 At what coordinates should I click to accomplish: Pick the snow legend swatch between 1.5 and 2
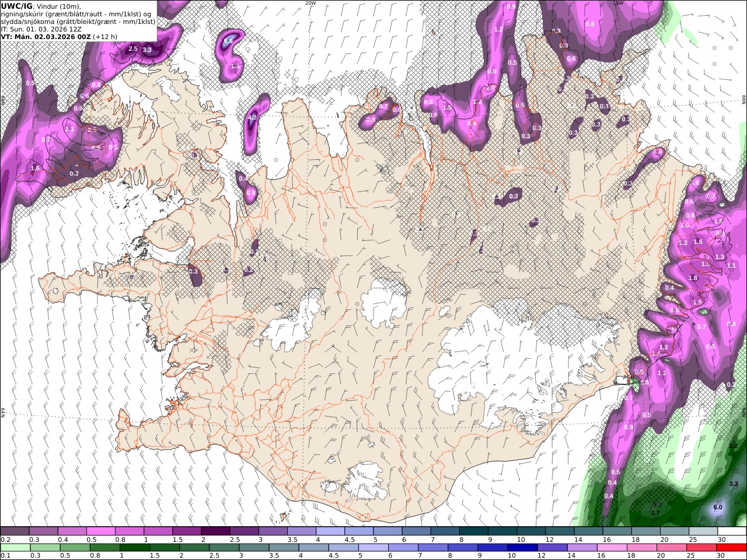point(186,531)
